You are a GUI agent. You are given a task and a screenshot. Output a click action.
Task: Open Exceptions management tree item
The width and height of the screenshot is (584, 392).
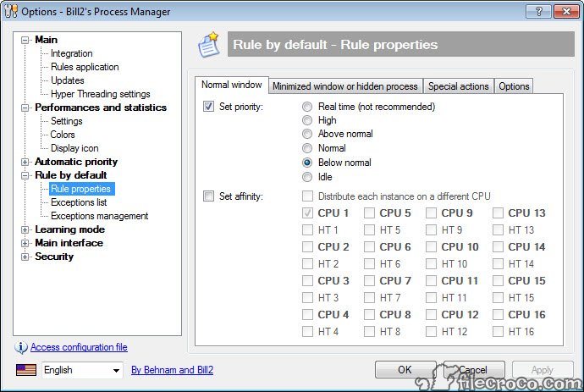coord(99,216)
